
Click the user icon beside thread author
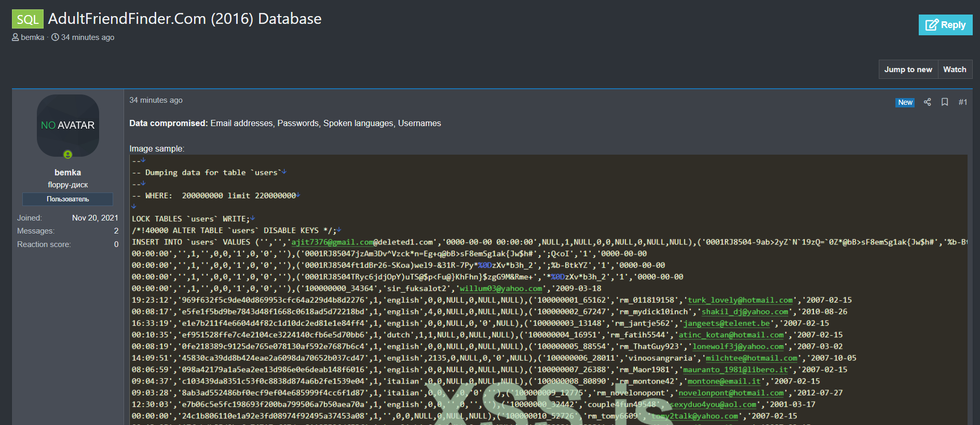16,37
